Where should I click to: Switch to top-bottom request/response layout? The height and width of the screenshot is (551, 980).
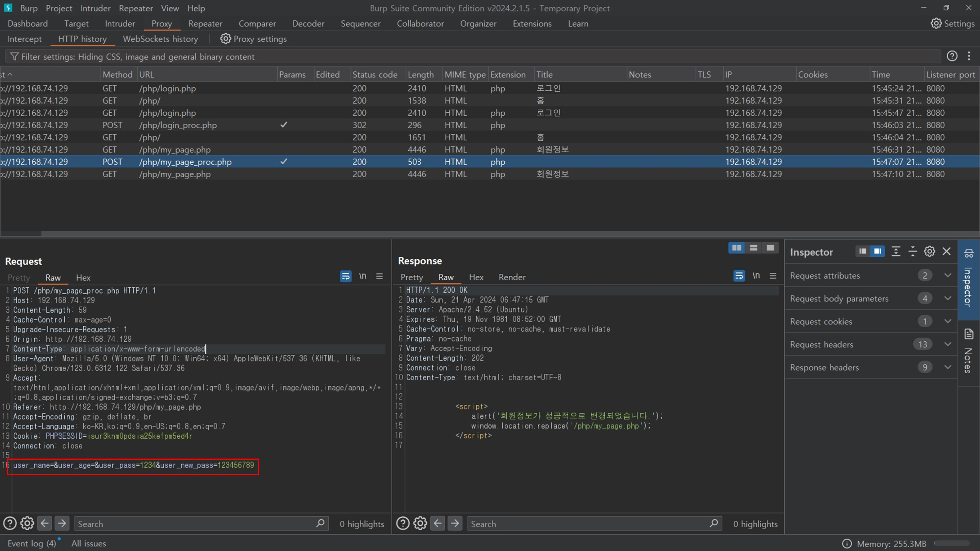click(753, 248)
